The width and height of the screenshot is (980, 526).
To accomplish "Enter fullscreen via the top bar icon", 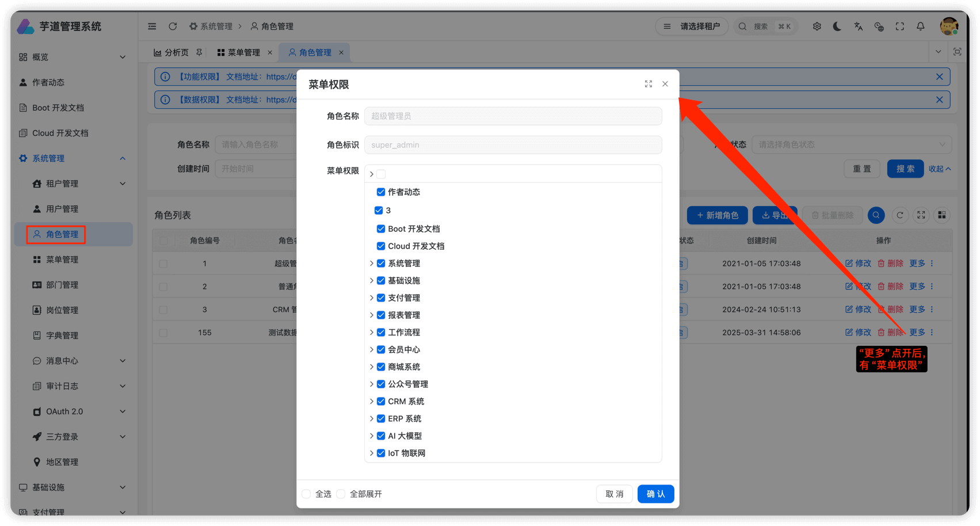I will pyautogui.click(x=899, y=26).
